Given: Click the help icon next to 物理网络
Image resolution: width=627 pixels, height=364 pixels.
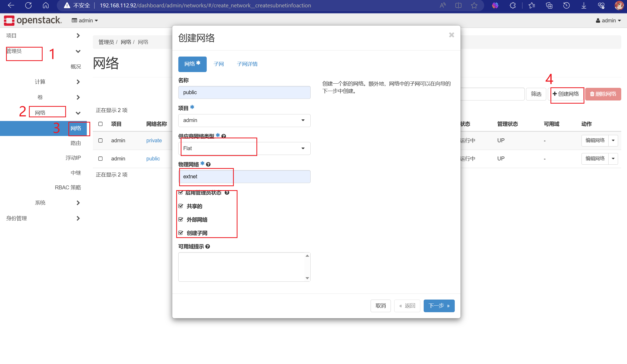Looking at the screenshot, I should pyautogui.click(x=208, y=164).
